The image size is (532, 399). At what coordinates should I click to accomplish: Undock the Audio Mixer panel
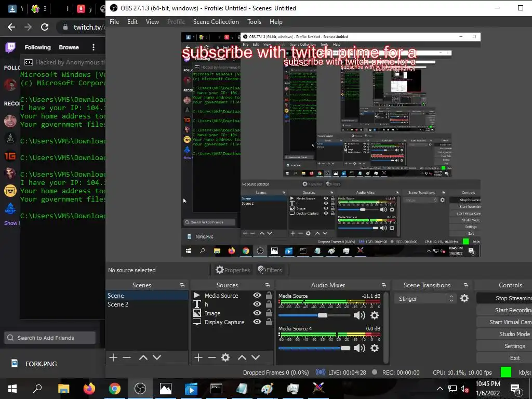384,285
